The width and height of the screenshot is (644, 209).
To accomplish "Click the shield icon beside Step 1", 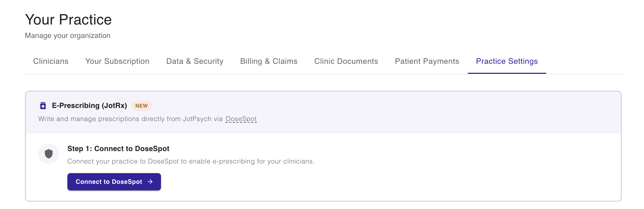I will click(x=49, y=154).
